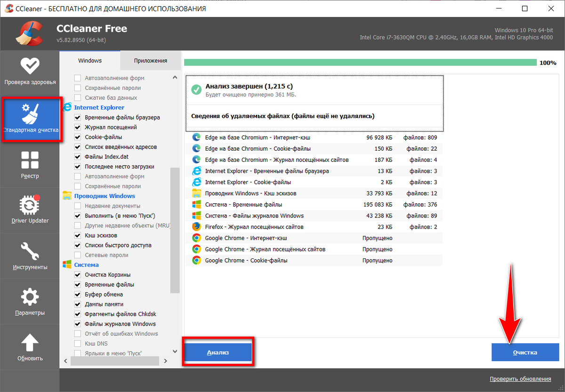Click Проводник Windows section header
565x392 pixels.
click(105, 196)
